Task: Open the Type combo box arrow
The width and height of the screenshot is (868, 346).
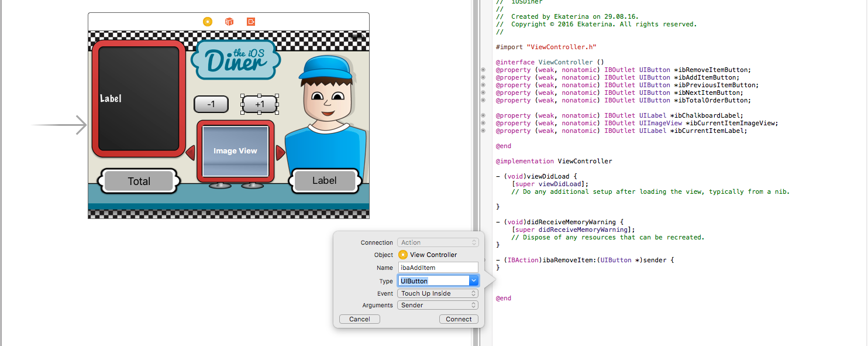Action: 474,281
